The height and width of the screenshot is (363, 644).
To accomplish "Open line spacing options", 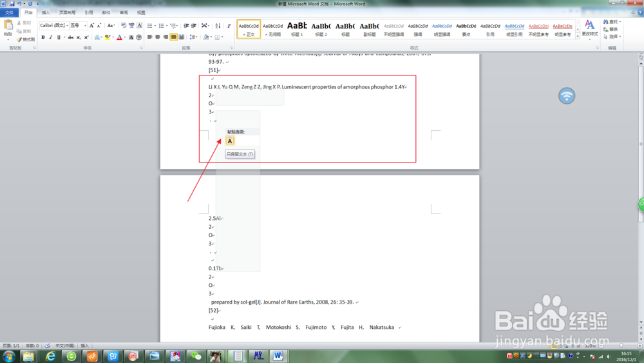I will click(193, 37).
